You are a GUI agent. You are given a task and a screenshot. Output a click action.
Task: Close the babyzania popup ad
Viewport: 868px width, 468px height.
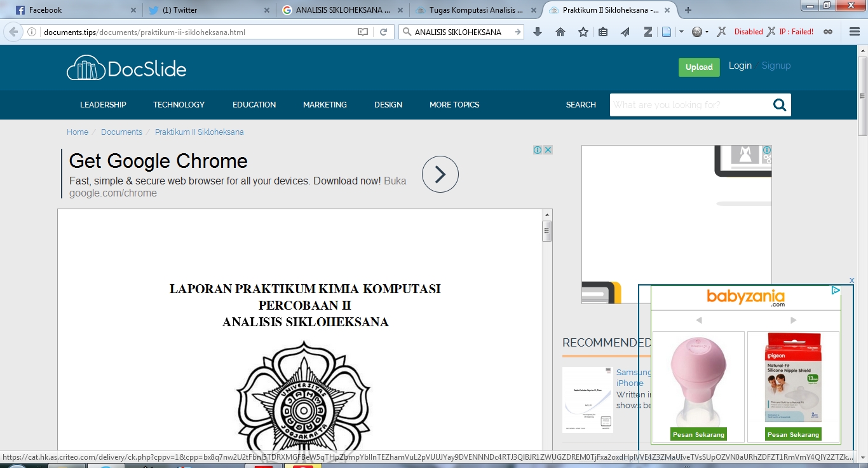pyautogui.click(x=851, y=280)
